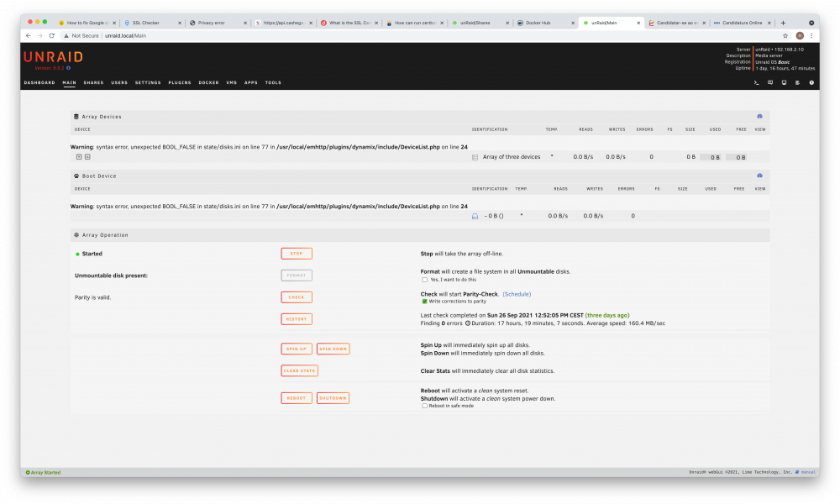Click the green Started status dot
The height and width of the screenshot is (504, 840).
77,254
